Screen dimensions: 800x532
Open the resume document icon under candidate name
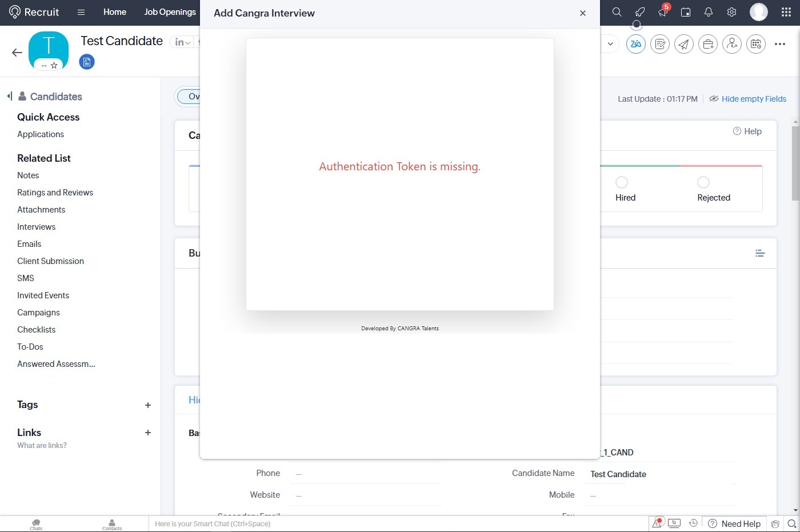coord(87,62)
